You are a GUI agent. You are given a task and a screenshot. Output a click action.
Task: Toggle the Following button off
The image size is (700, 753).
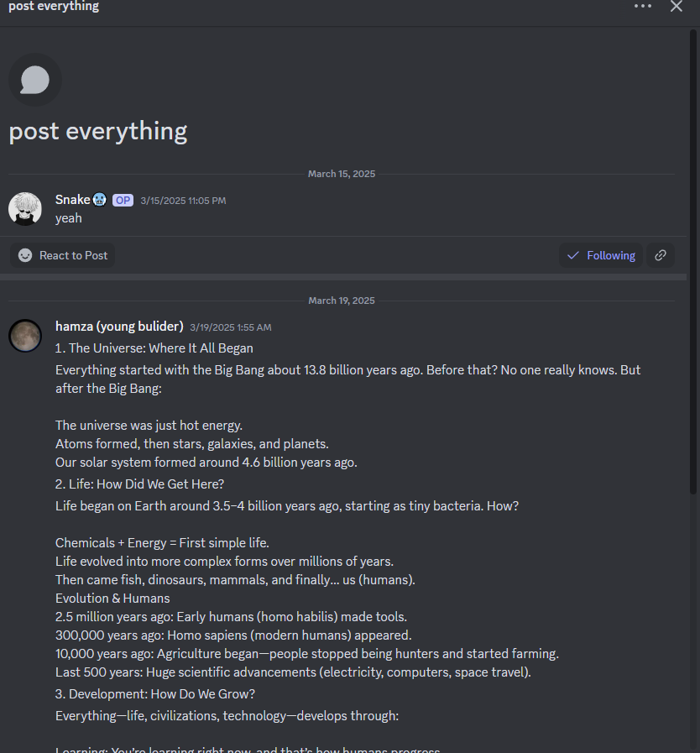pos(601,255)
